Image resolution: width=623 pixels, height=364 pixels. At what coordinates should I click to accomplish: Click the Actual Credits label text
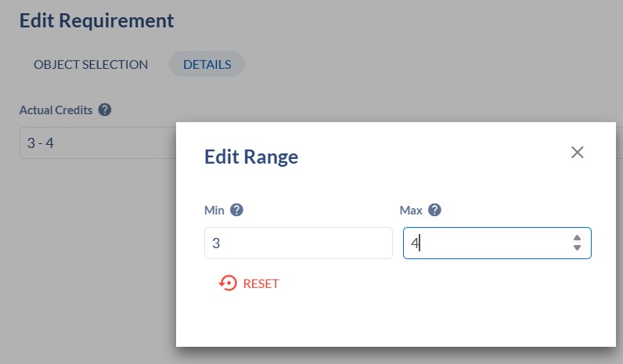pyautogui.click(x=56, y=110)
